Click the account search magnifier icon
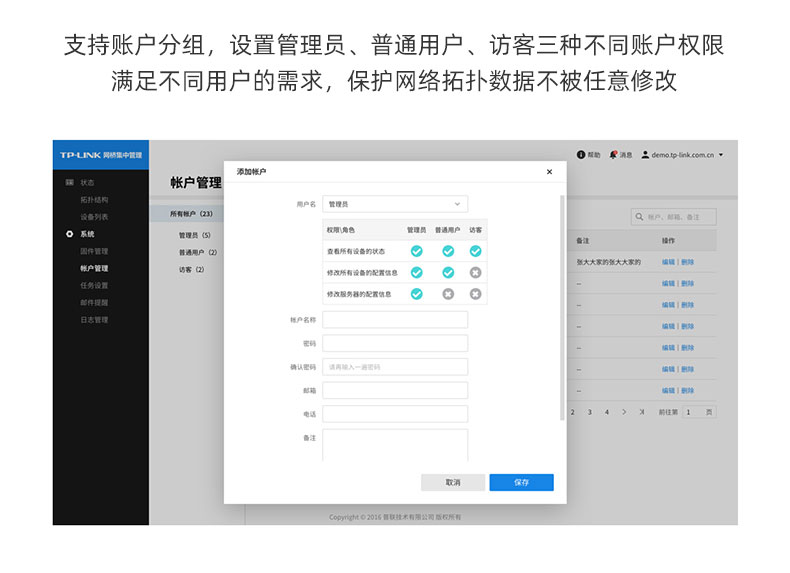This screenshot has height=573, width=790. (639, 217)
